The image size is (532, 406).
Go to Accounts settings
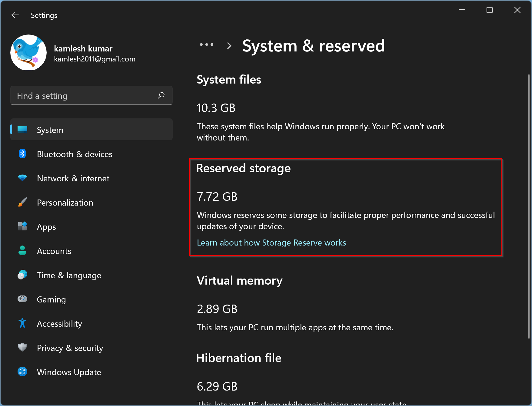[54, 251]
